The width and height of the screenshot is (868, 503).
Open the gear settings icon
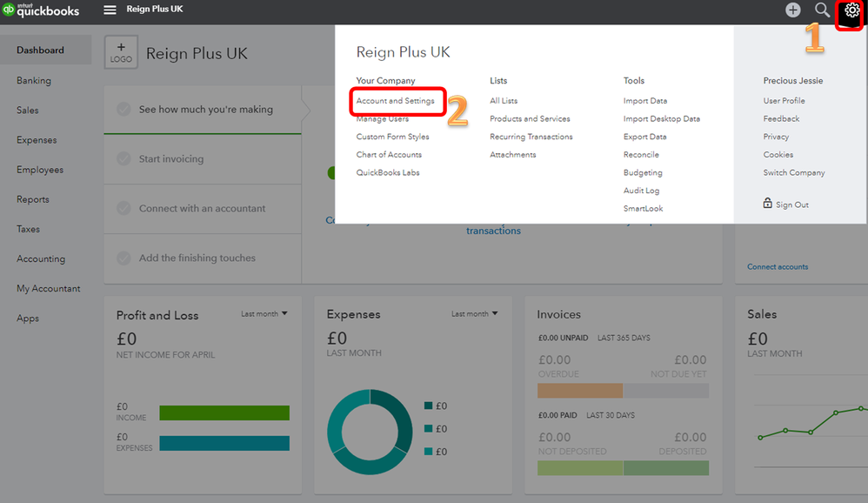click(x=851, y=10)
